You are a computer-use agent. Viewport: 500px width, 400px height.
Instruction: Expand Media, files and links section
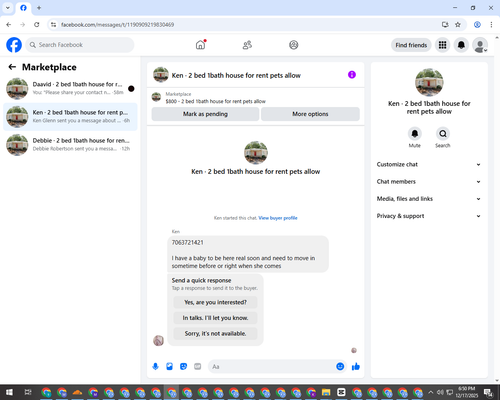point(429,199)
